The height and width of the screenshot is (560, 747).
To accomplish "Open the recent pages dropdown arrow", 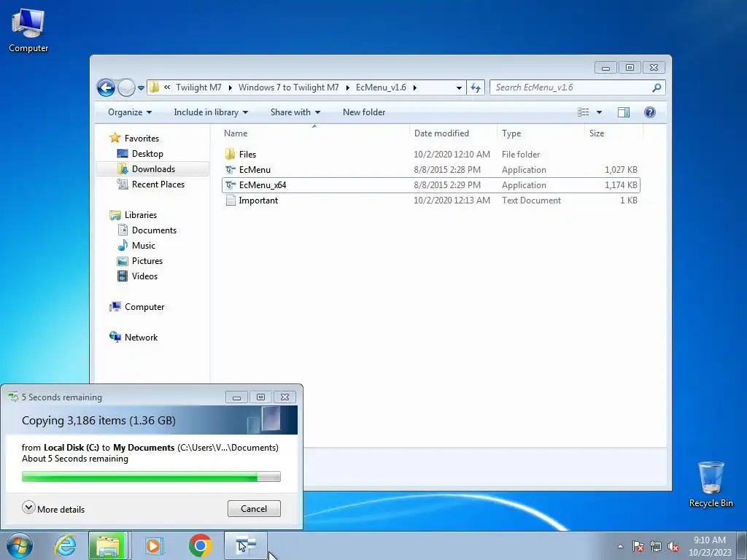I will [141, 88].
